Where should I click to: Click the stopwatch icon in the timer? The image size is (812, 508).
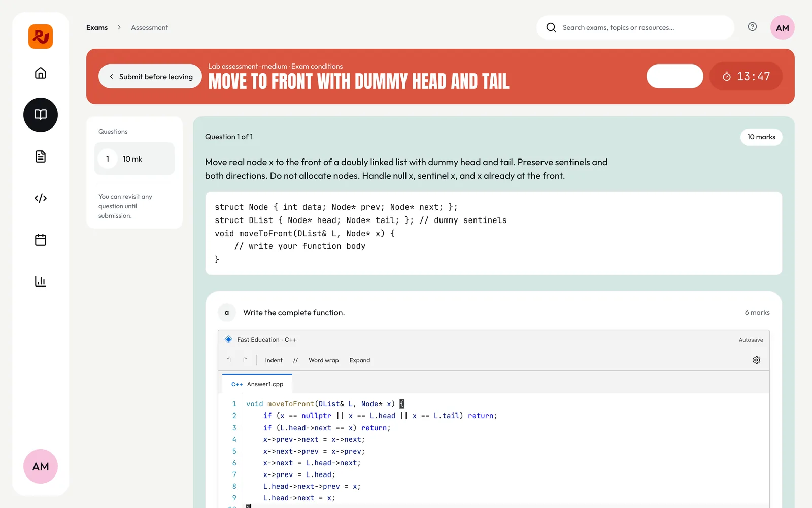(x=727, y=76)
